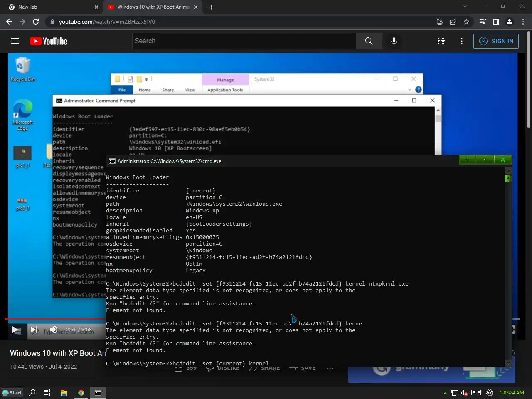Open the Chrome profile avatar
This screenshot has width=532, height=399.
(x=509, y=22)
